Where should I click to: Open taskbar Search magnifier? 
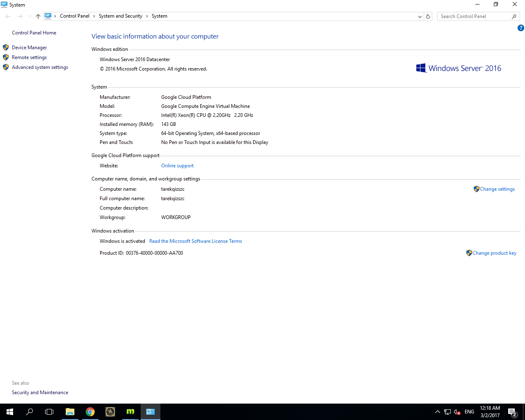[30, 412]
